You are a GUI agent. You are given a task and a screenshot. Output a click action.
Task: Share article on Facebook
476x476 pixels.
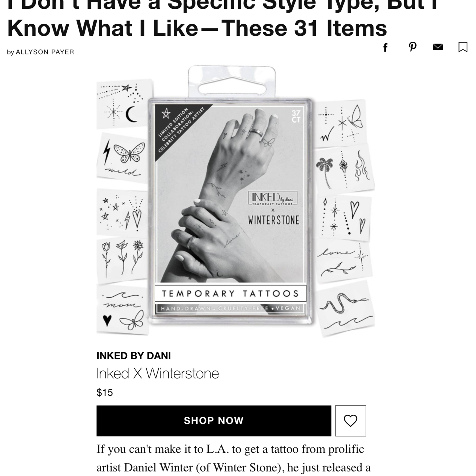(x=386, y=47)
